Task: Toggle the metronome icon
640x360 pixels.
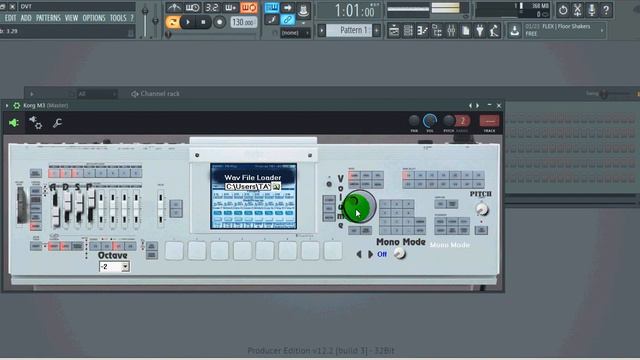Action: pos(174,8)
